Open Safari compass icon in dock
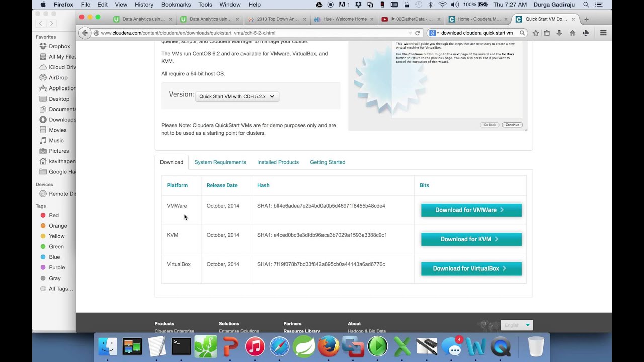Viewport: 644px width, 362px height. 279,346
